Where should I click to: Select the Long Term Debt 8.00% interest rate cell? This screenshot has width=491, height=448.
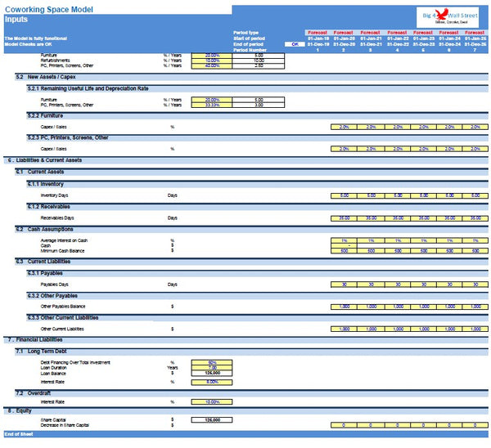(x=212, y=382)
